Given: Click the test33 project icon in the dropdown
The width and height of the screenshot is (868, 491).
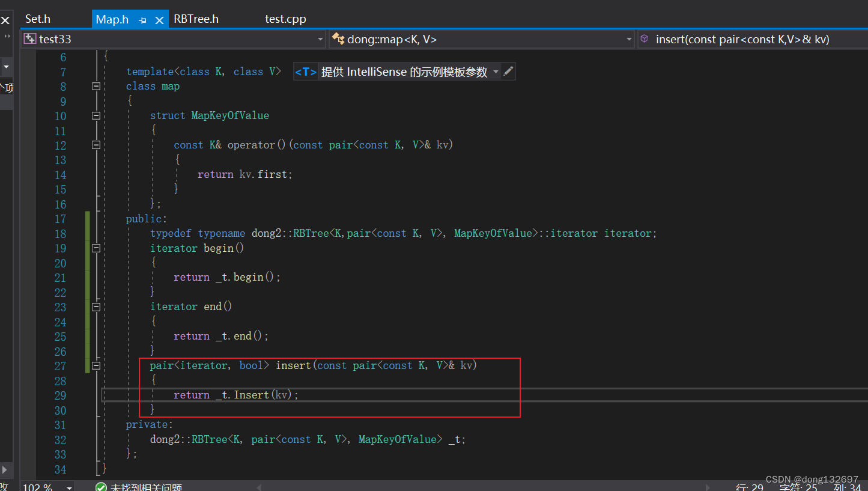Looking at the screenshot, I should pyautogui.click(x=30, y=39).
